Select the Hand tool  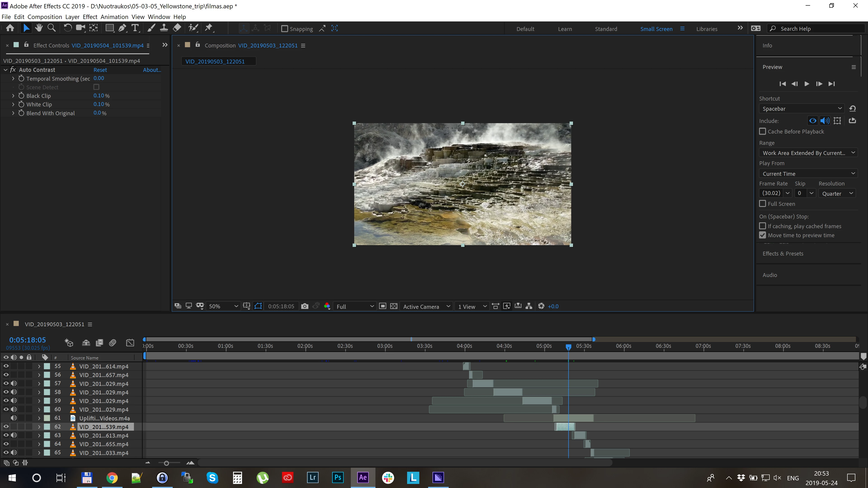(39, 28)
